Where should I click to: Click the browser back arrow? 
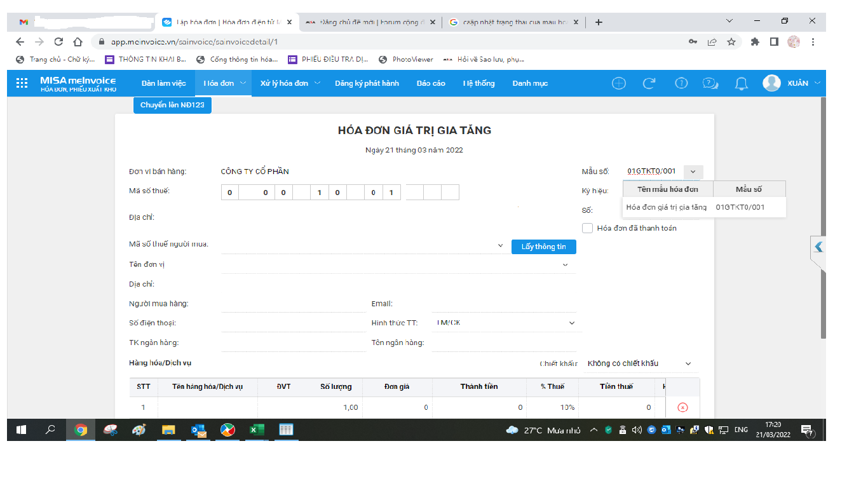pyautogui.click(x=20, y=42)
